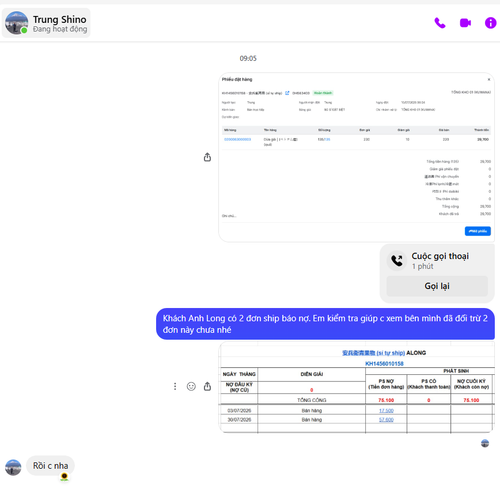Click 03/07/2026 row date in table
This screenshot has height=487, width=500.
click(x=239, y=410)
